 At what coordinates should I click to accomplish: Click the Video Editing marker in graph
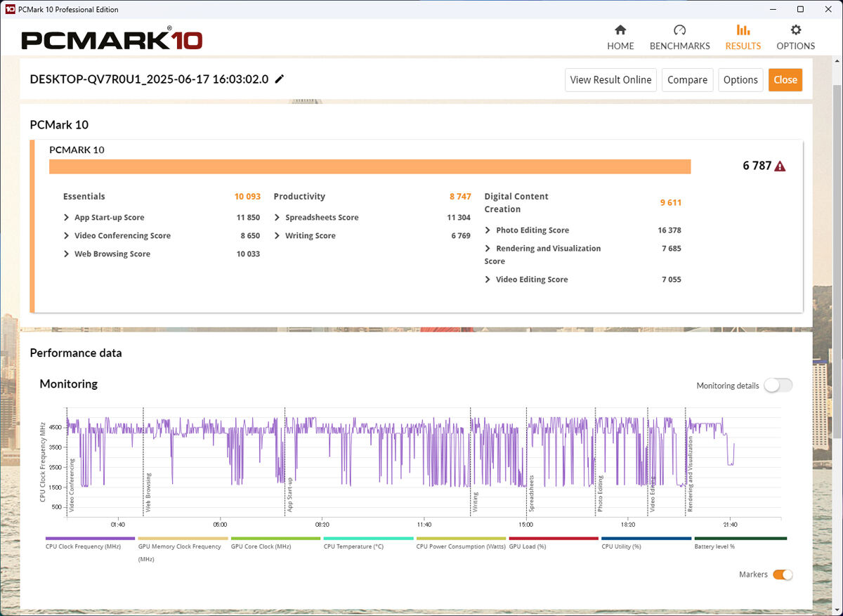tap(652, 494)
